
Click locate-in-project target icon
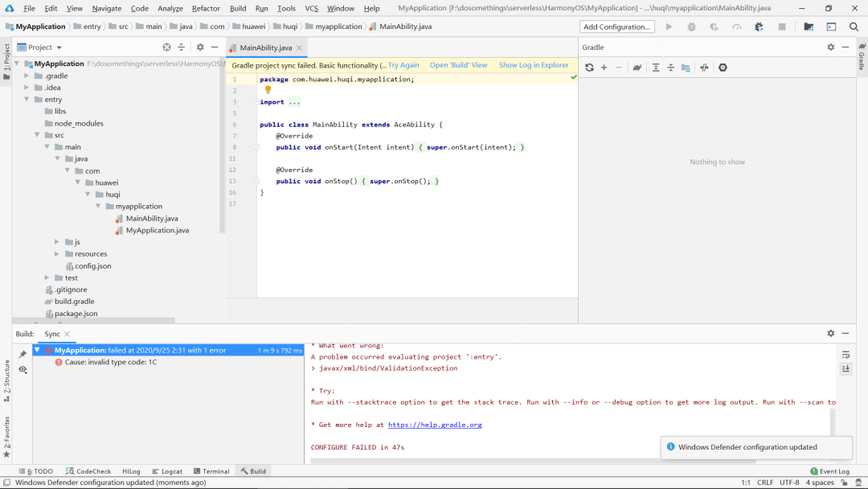coord(166,47)
